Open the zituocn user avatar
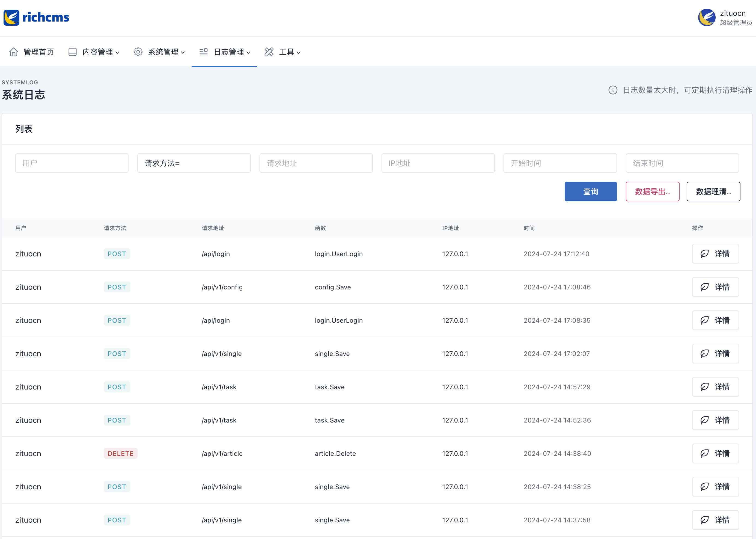The width and height of the screenshot is (756, 539). 707,17
